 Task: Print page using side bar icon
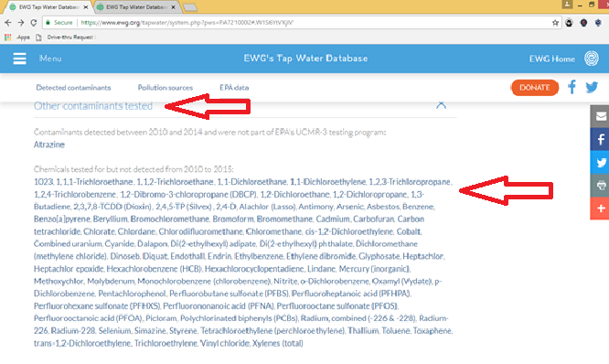coord(601,186)
